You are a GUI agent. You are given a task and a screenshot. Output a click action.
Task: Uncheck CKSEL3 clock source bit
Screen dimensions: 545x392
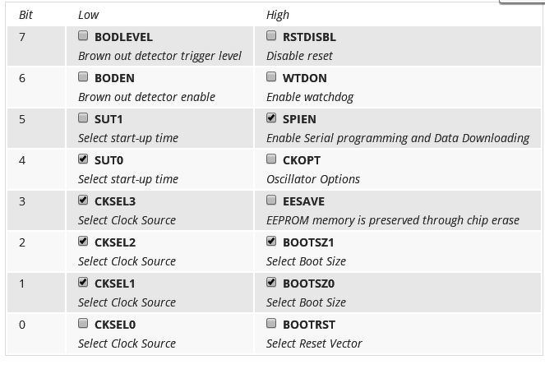[83, 201]
